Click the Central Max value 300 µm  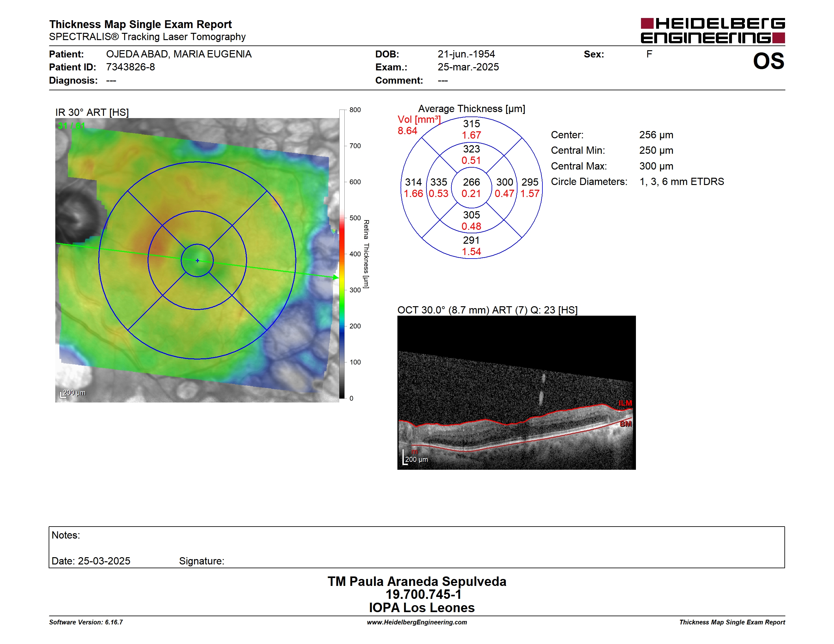[x=656, y=166]
